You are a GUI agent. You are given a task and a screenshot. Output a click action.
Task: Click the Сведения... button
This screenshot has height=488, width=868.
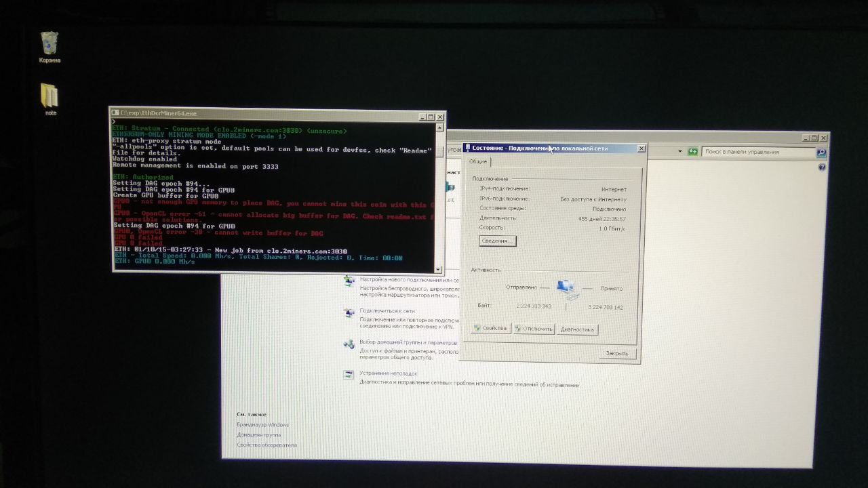[498, 241]
